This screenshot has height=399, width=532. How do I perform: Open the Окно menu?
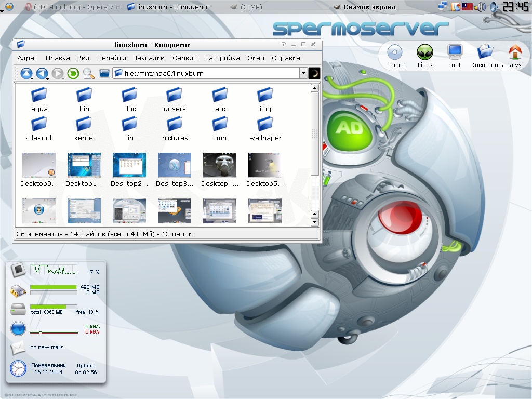pos(256,58)
